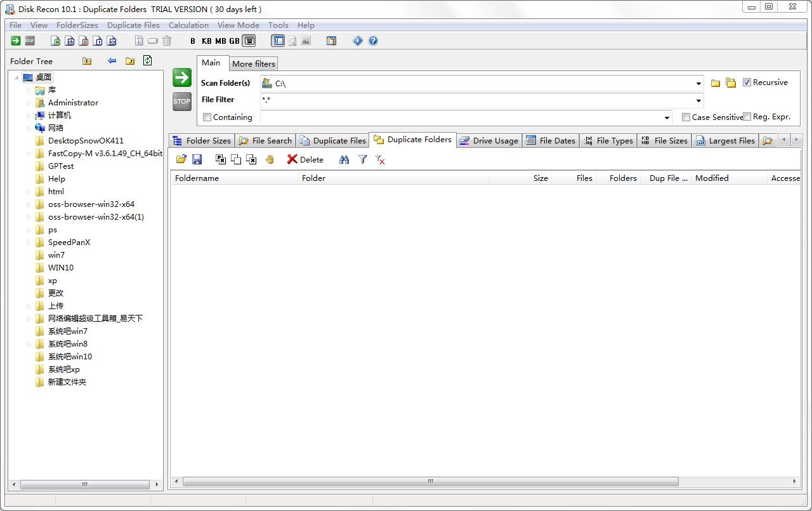Toggle the Recursive checkbox
This screenshot has height=511, width=812.
point(747,83)
